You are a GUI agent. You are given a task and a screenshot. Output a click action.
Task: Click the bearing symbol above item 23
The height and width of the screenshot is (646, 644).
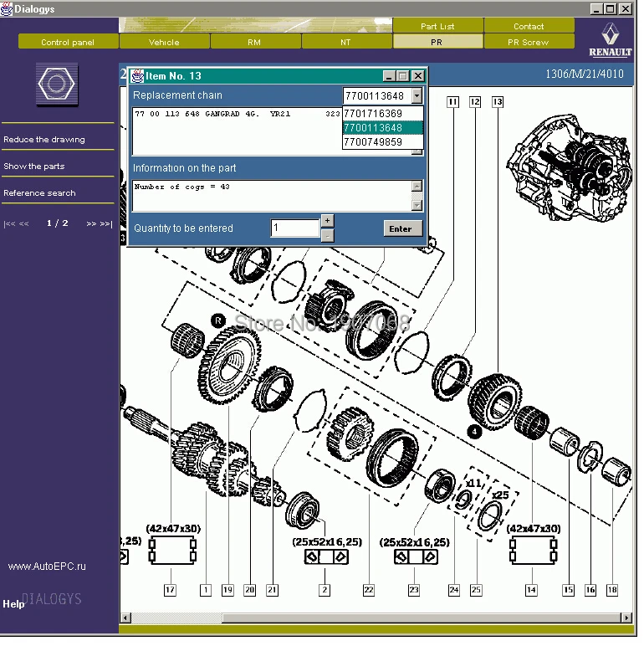tap(416, 557)
